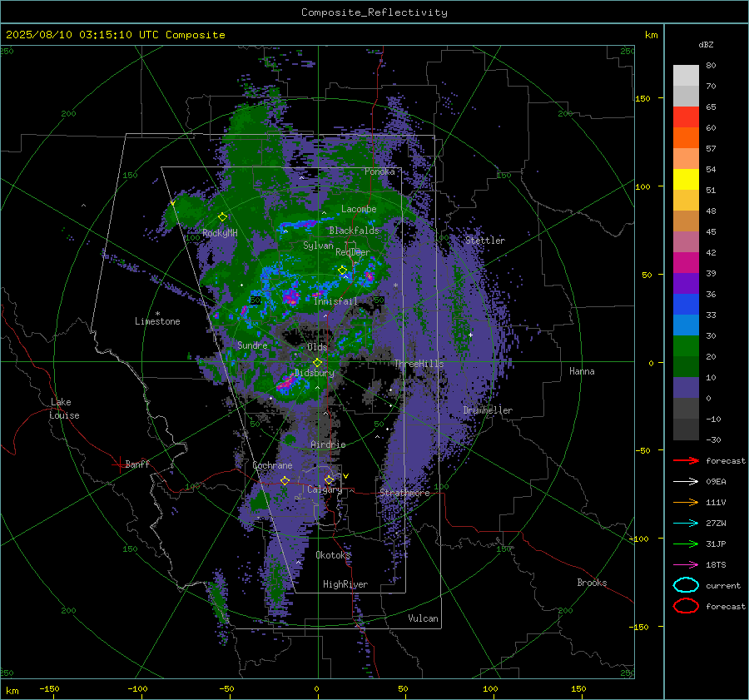The height and width of the screenshot is (700, 749).
Task: Click the radar-center diamond above Didsbury
Action: pyautogui.click(x=317, y=363)
